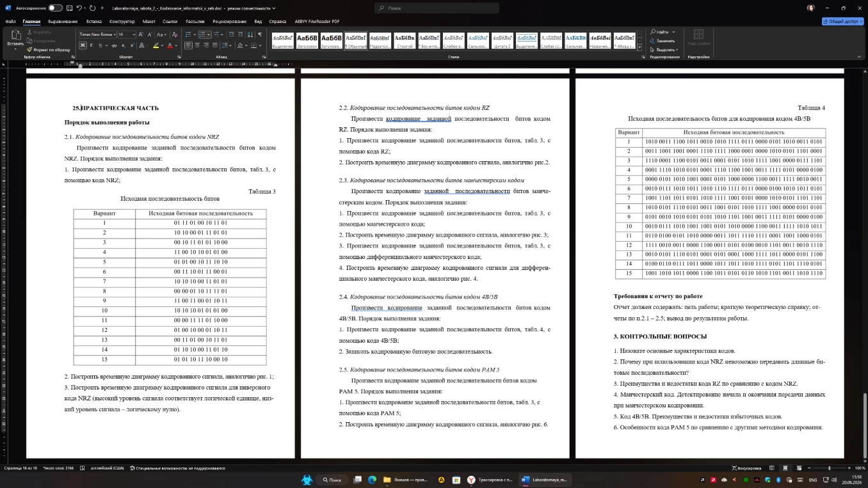868x488 pixels.
Task: Justify the text alignment
Action: tap(216, 45)
